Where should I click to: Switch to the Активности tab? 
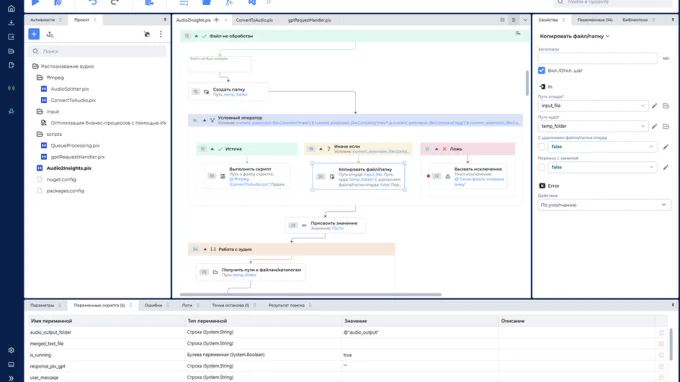[x=42, y=20]
